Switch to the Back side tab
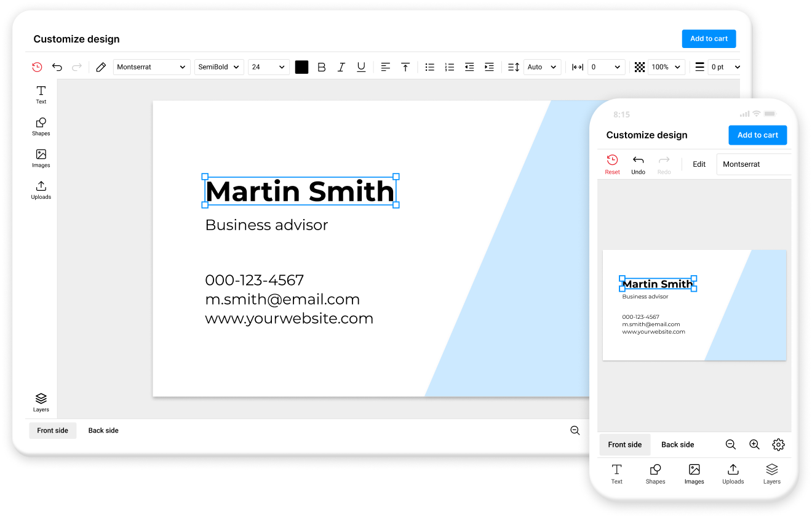 (103, 430)
